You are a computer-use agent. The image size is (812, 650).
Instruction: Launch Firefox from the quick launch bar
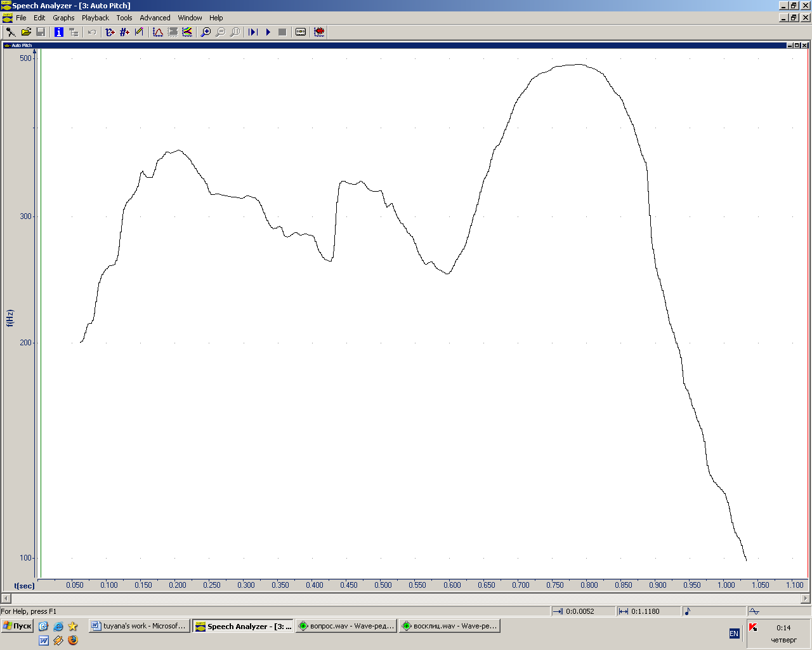point(73,640)
